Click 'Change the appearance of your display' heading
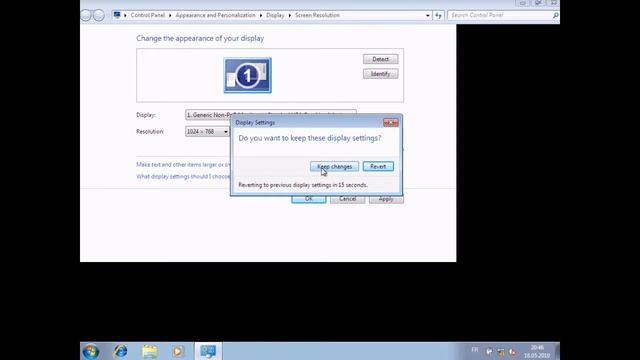 (200, 38)
